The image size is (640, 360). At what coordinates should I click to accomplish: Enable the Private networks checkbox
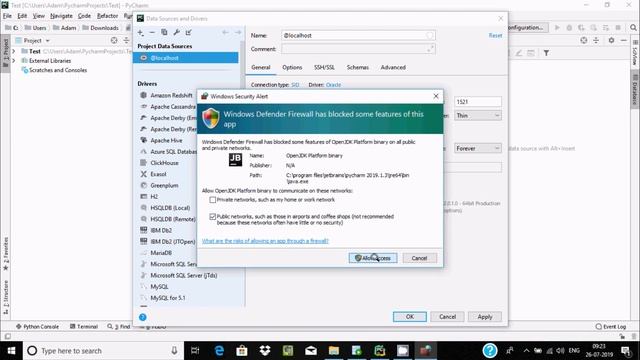tap(213, 200)
